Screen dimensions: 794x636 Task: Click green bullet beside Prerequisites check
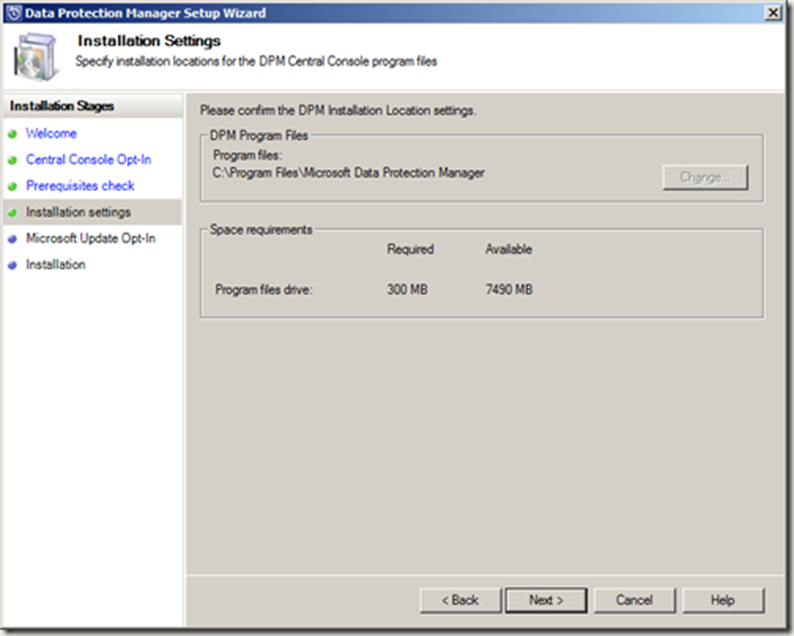(13, 187)
